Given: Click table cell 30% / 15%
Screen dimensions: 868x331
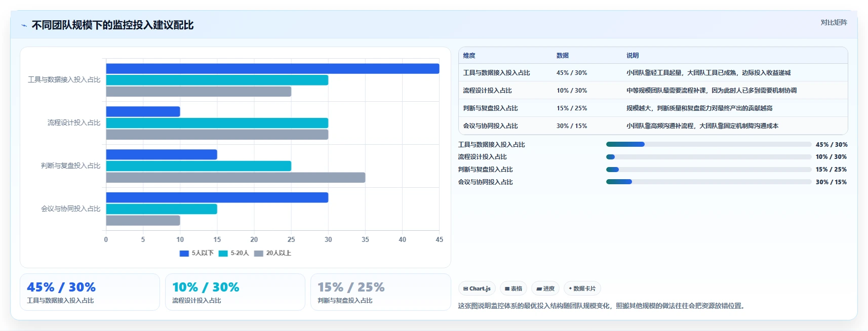Looking at the screenshot, I should 572,126.
